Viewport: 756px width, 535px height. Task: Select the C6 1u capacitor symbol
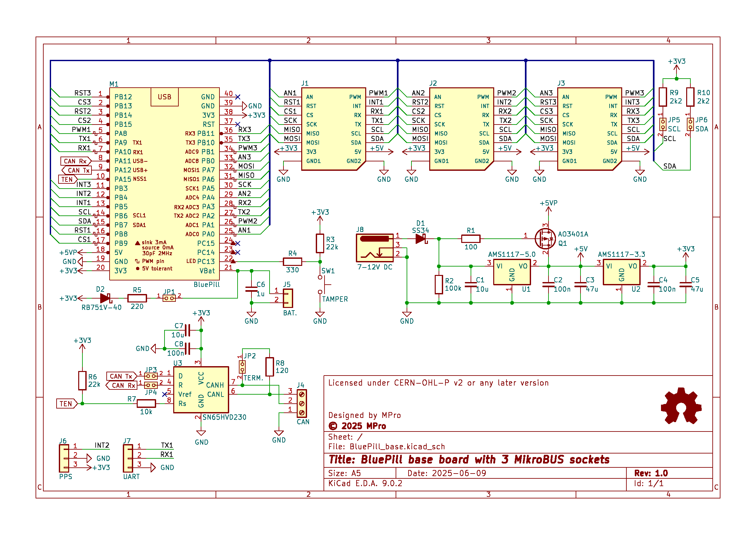point(251,289)
